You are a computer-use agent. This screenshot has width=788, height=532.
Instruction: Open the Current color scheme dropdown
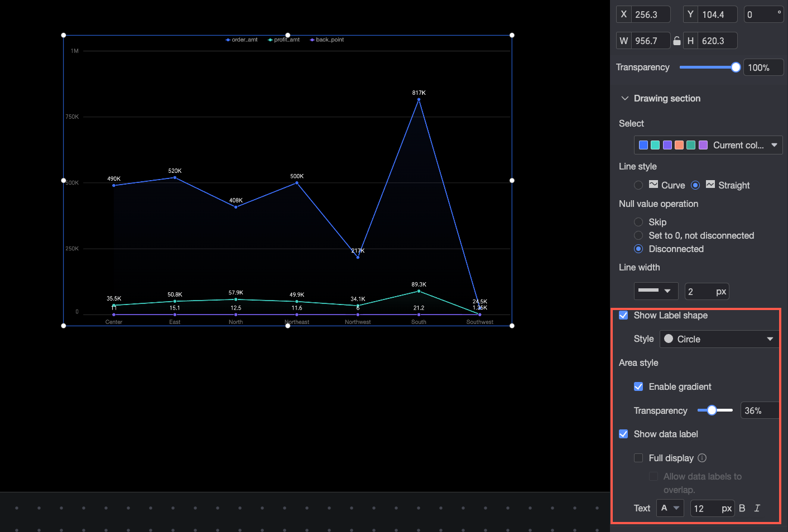click(x=708, y=145)
